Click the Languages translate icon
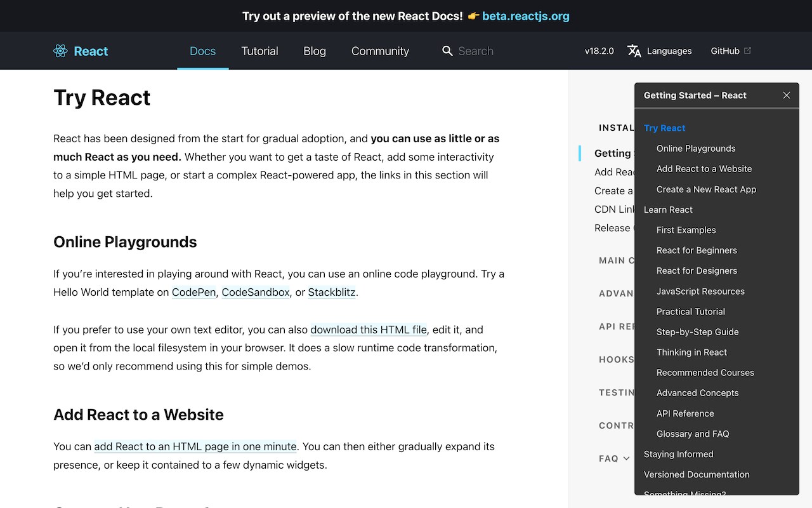This screenshot has height=508, width=812. point(634,51)
